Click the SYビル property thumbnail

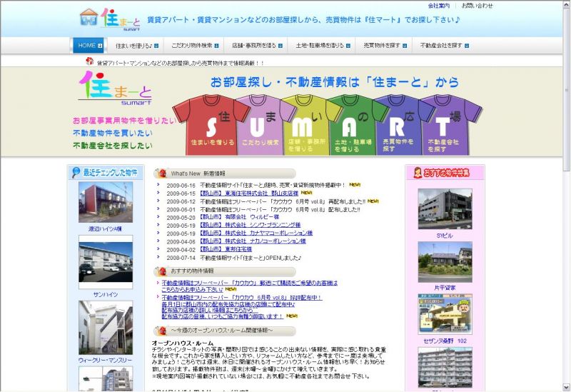click(x=445, y=208)
